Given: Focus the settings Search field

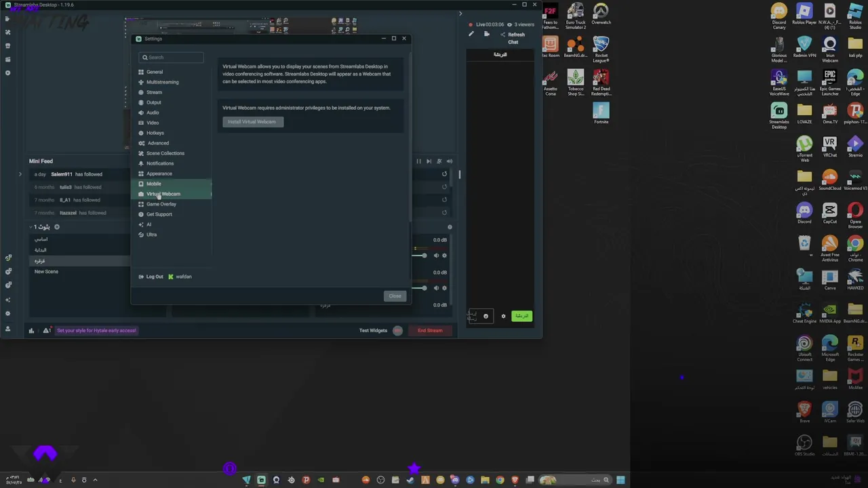Looking at the screenshot, I should [171, 58].
